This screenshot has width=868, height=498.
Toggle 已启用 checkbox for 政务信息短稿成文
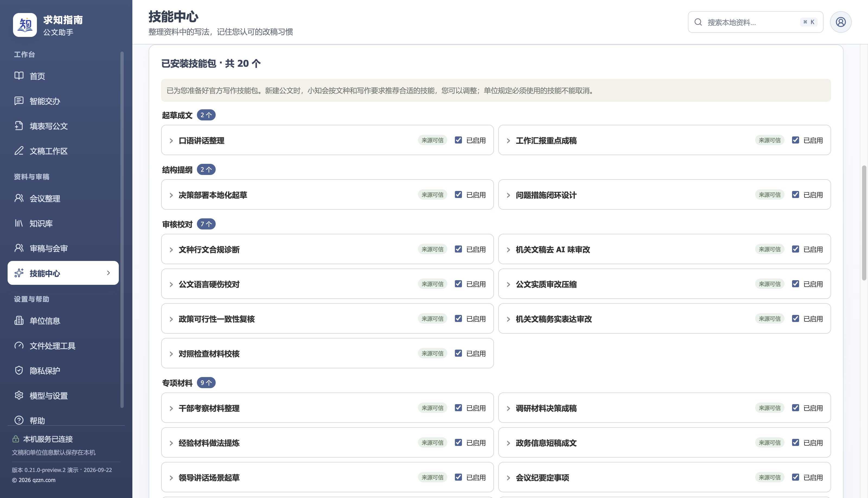pos(796,443)
